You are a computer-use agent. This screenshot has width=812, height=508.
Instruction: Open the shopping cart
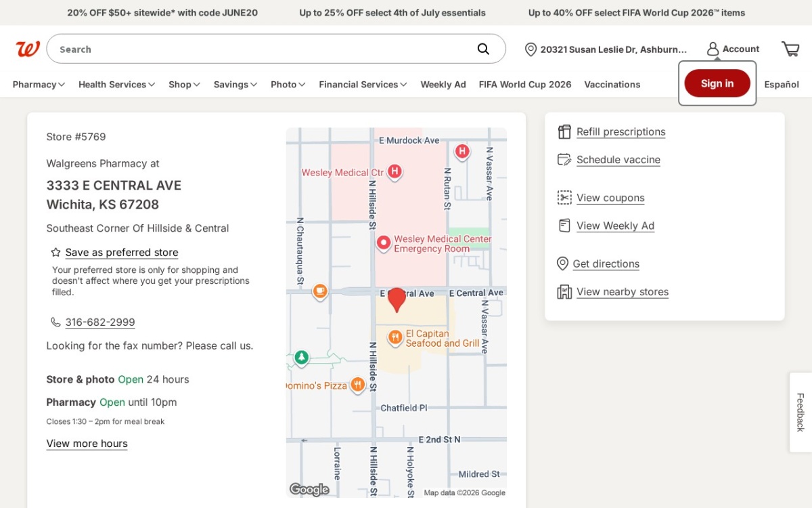click(790, 49)
